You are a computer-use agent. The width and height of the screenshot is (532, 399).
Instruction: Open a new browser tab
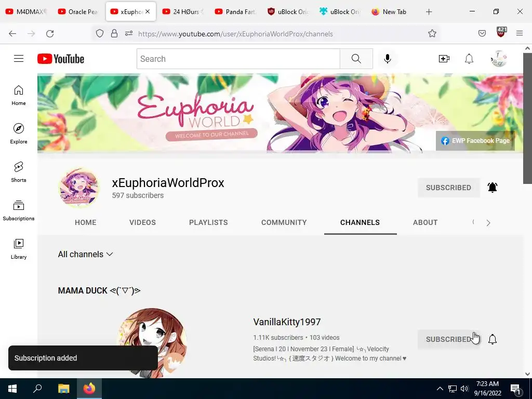[429, 12]
